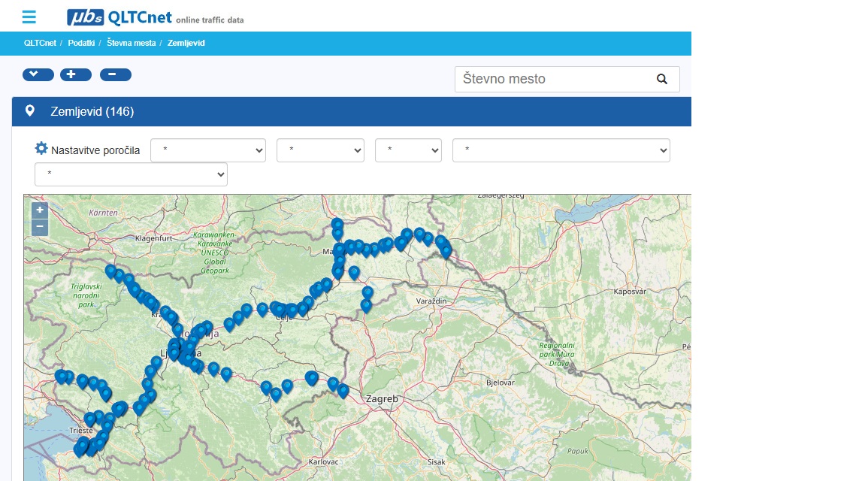Click the location pin in Zemljevid header

point(30,111)
